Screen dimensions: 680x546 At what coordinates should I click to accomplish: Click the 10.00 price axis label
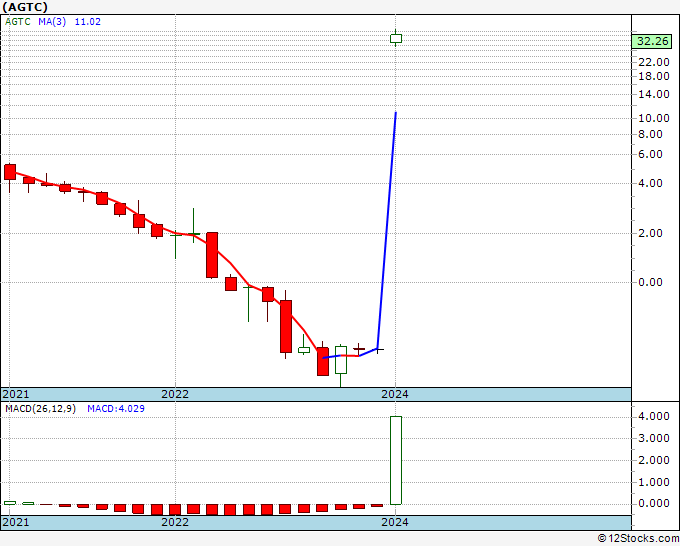pyautogui.click(x=654, y=118)
